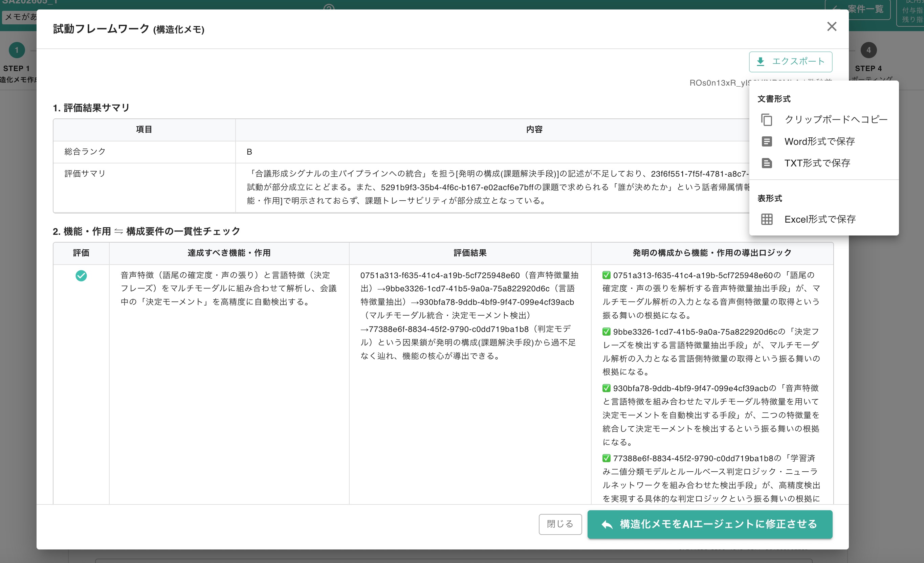This screenshot has height=563, width=924.
Task: Click the clipboard copy icon
Action: click(767, 119)
